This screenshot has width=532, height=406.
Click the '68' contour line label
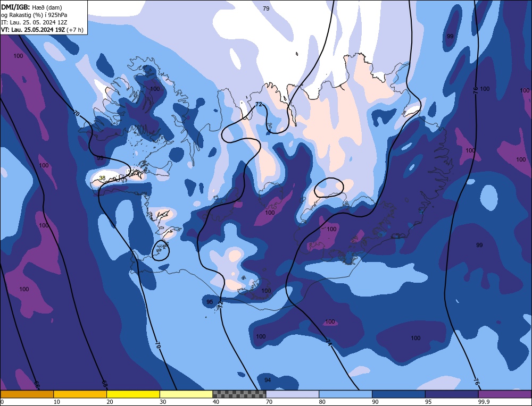[x=105, y=384]
